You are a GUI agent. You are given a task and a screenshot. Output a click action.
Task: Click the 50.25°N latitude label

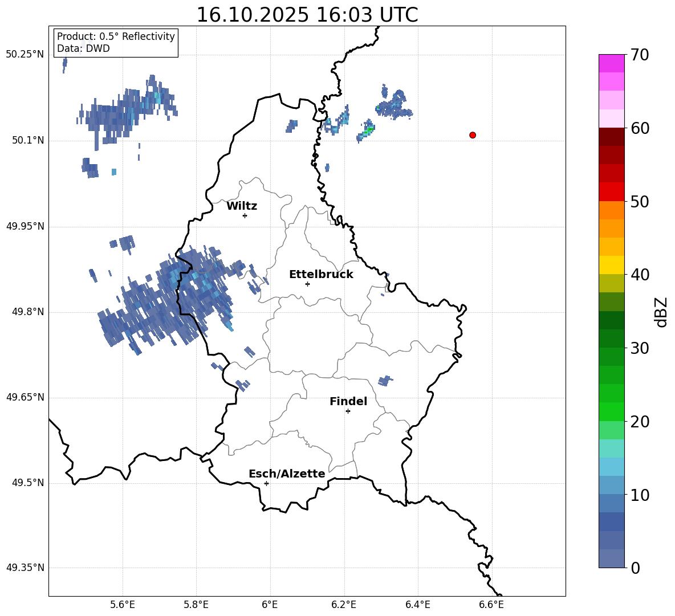click(x=25, y=55)
